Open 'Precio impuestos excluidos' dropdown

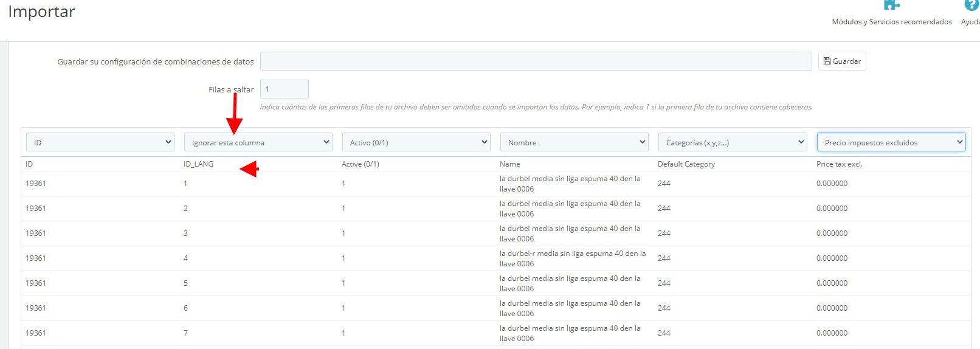(x=891, y=142)
